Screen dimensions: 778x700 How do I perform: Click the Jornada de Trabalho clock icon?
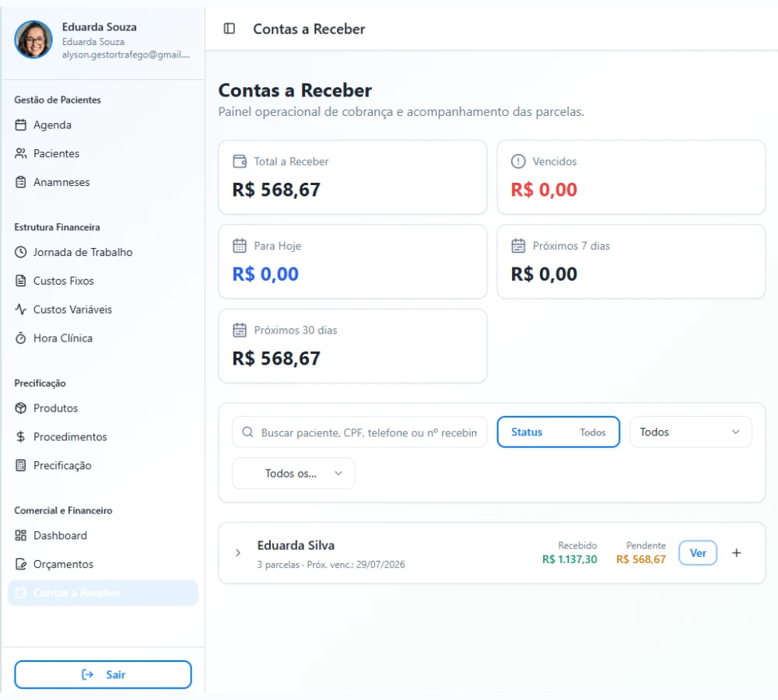point(20,252)
